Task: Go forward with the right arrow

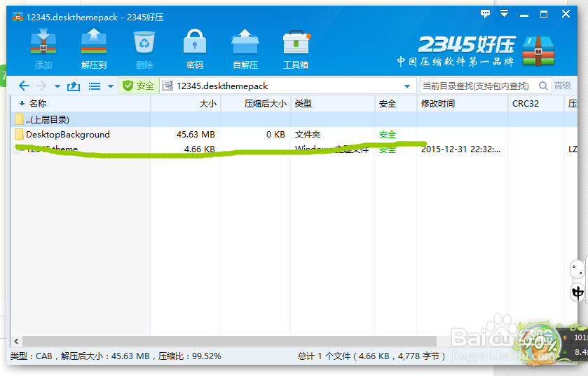Action: 41,86
